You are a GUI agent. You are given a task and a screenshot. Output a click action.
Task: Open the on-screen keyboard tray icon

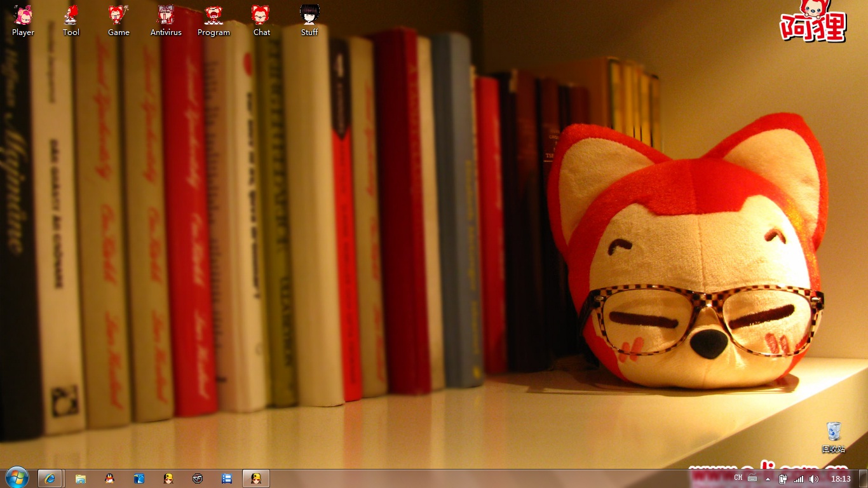coord(752,478)
